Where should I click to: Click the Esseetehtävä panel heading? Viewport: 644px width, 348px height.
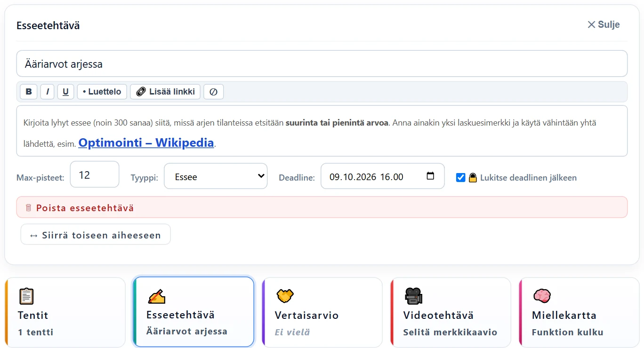(x=48, y=25)
